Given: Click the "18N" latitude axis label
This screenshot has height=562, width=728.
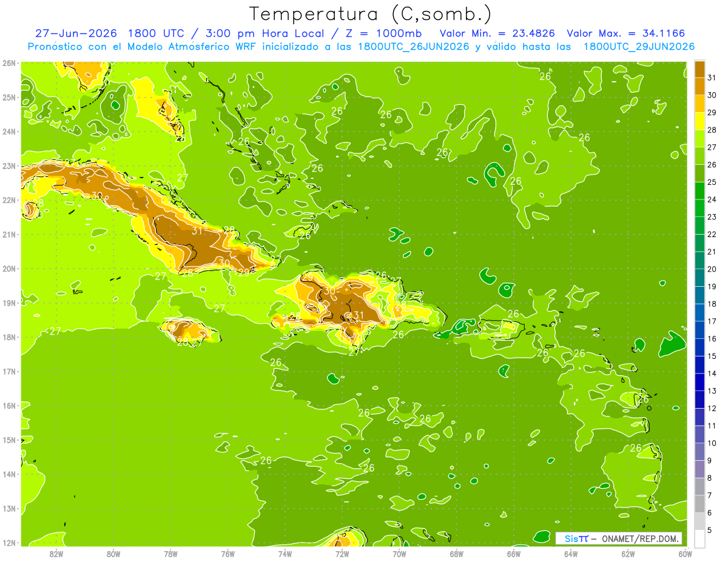Looking at the screenshot, I should point(9,337).
